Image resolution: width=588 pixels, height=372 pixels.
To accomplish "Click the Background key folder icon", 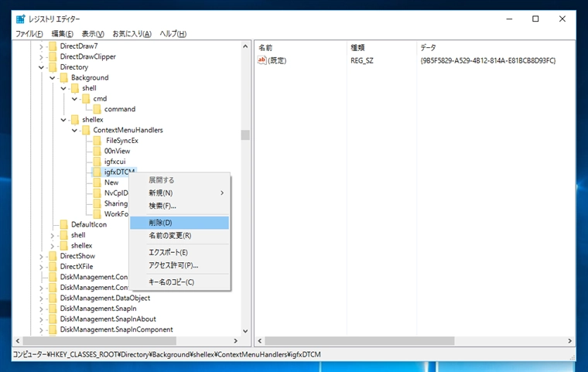I will tap(64, 77).
